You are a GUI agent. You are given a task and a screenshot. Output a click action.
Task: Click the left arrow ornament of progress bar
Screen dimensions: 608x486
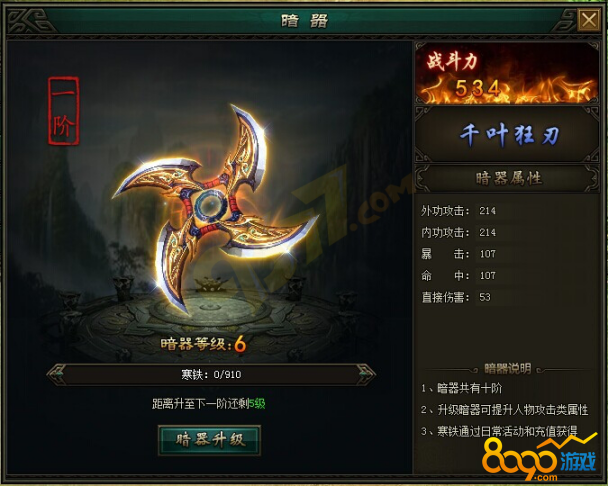click(57, 374)
